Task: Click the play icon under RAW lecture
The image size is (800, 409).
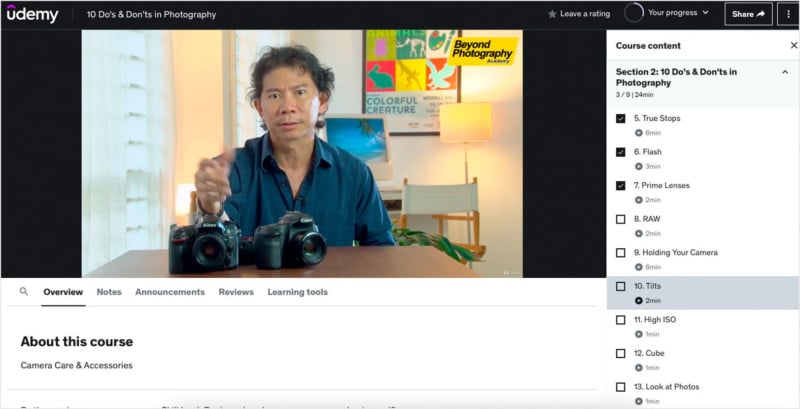Action: 639,233
